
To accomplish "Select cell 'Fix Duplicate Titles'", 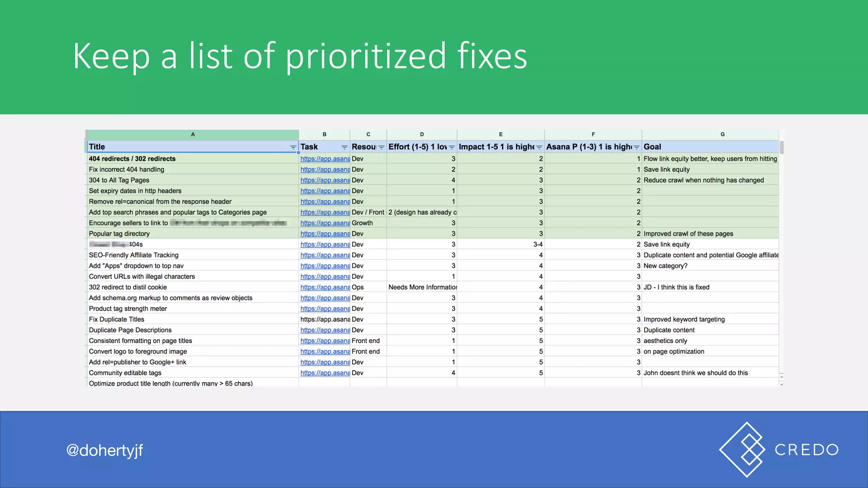I will click(193, 319).
